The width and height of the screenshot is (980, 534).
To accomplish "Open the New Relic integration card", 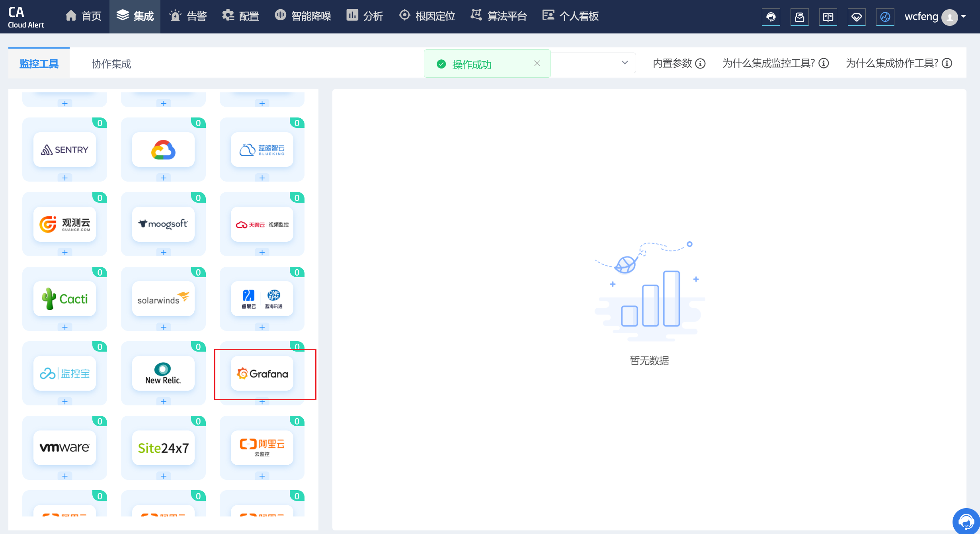I will [x=163, y=374].
